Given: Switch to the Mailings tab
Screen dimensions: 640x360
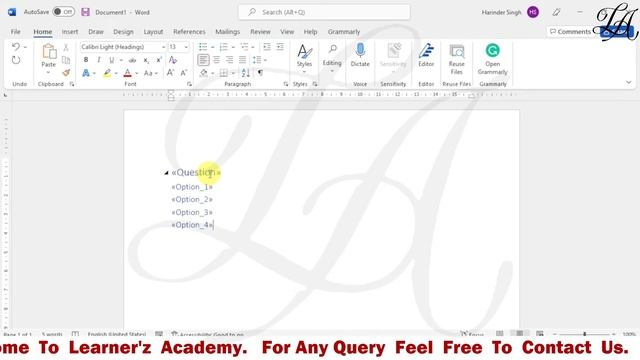Looking at the screenshot, I should pyautogui.click(x=228, y=31).
